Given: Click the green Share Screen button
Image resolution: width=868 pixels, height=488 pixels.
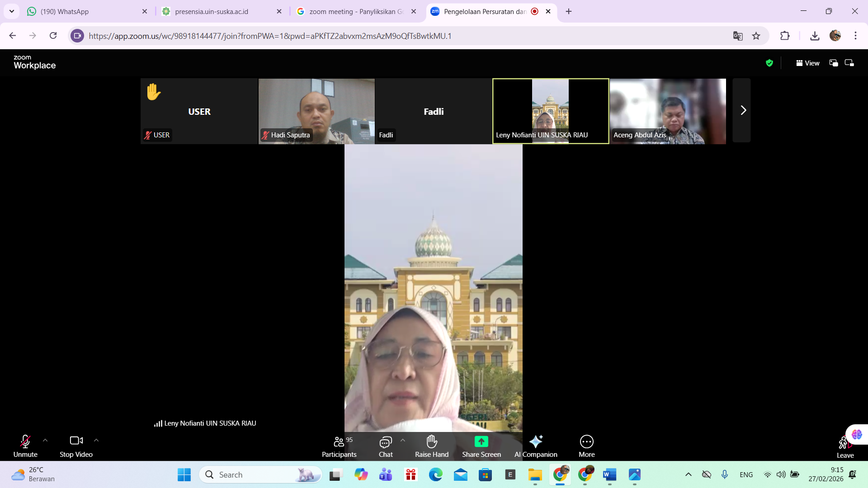Looking at the screenshot, I should pyautogui.click(x=481, y=441).
